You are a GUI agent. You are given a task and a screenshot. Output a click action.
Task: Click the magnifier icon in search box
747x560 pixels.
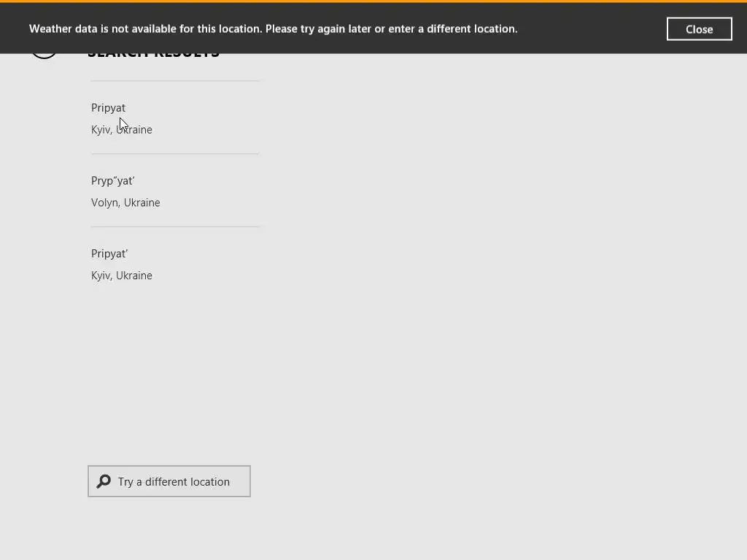[104, 481]
